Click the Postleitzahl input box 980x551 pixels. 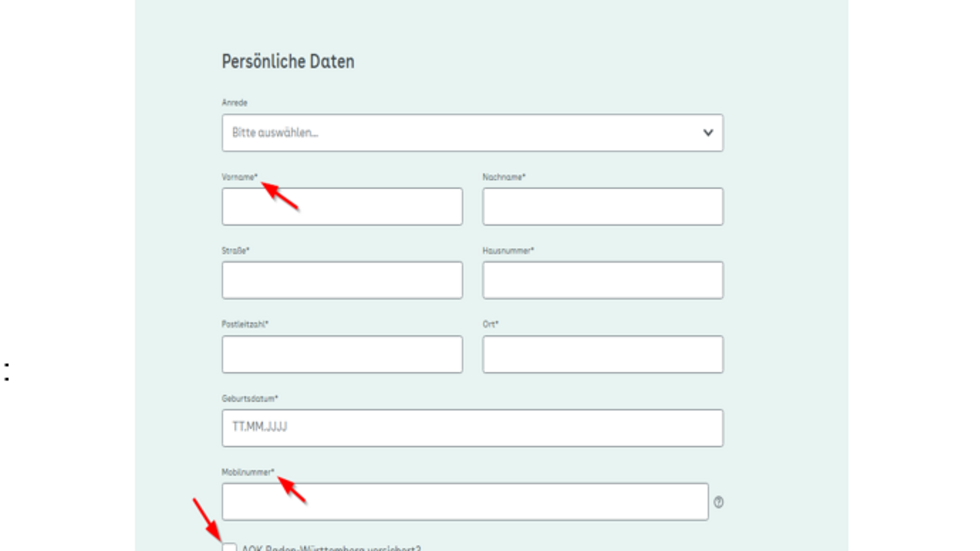tap(342, 354)
